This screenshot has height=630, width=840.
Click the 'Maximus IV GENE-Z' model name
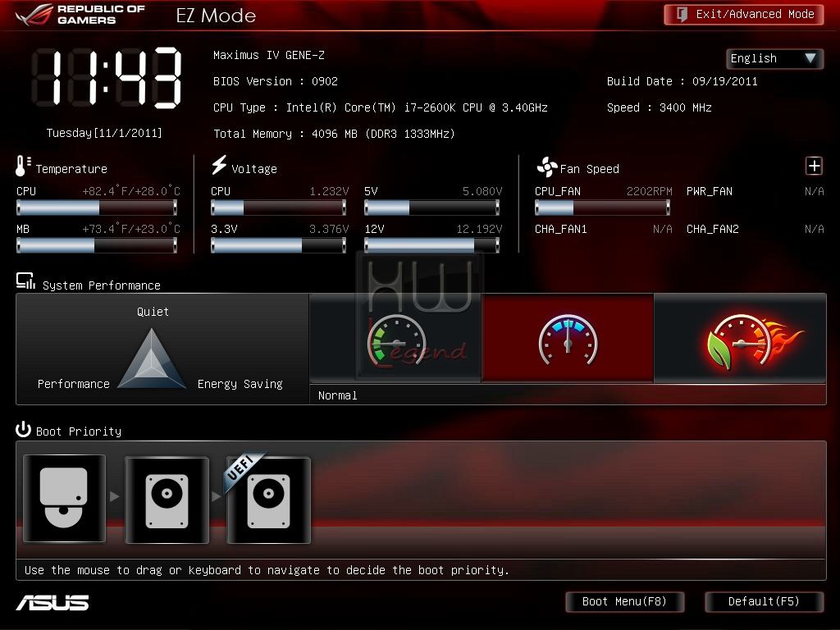[x=268, y=55]
